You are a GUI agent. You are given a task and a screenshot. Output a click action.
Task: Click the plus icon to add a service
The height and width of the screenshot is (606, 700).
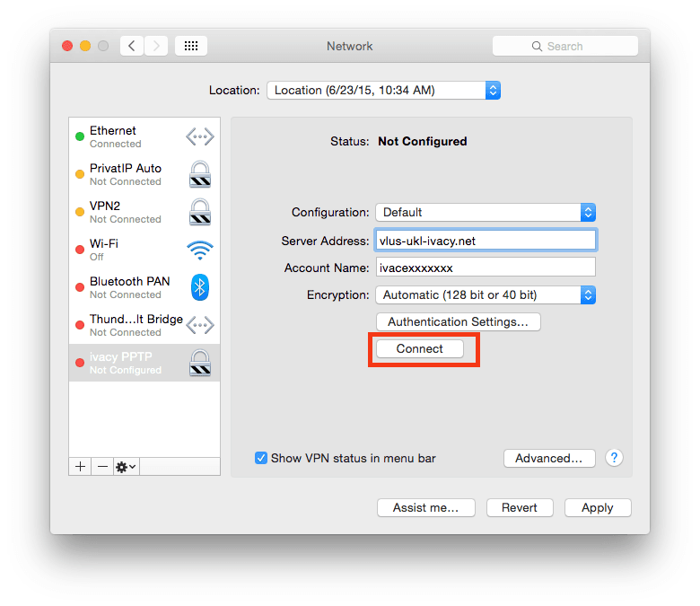coord(81,467)
